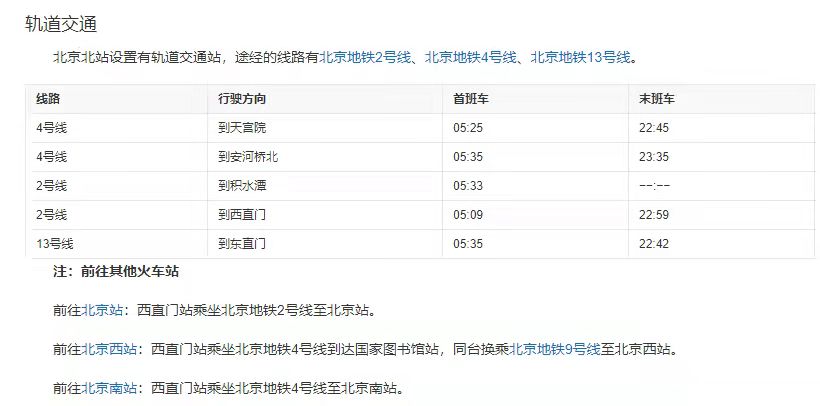Click the 05:25 first train time
Image resolution: width=820 pixels, height=406 pixels.
[468, 128]
